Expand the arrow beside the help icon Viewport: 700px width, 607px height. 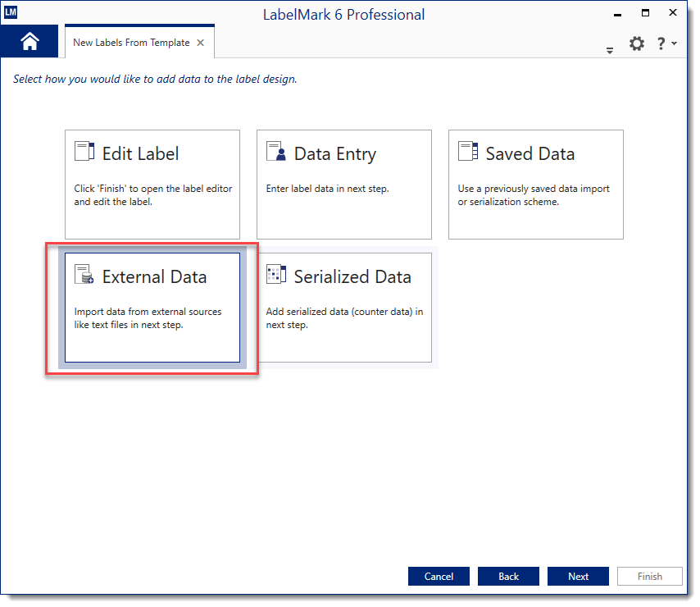click(x=674, y=43)
